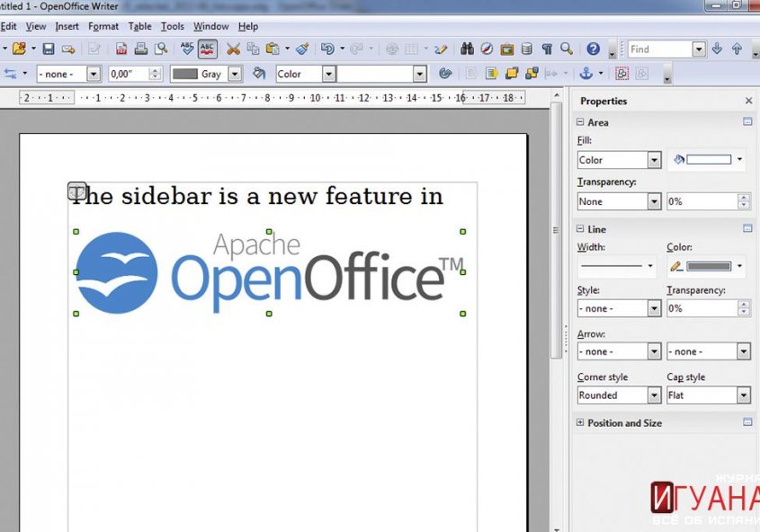This screenshot has width=760, height=532.
Task: Click the Area paint bucket toolbar icon
Action: point(259,74)
